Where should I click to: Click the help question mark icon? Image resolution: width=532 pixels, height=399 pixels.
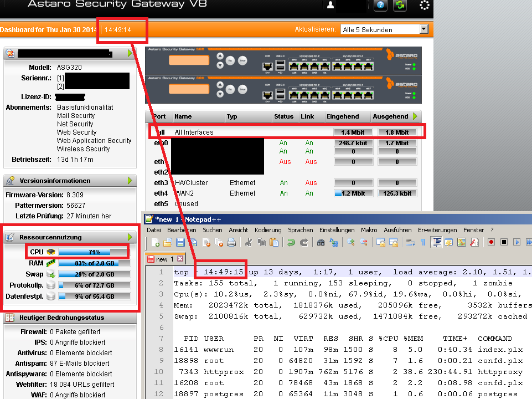[x=380, y=6]
